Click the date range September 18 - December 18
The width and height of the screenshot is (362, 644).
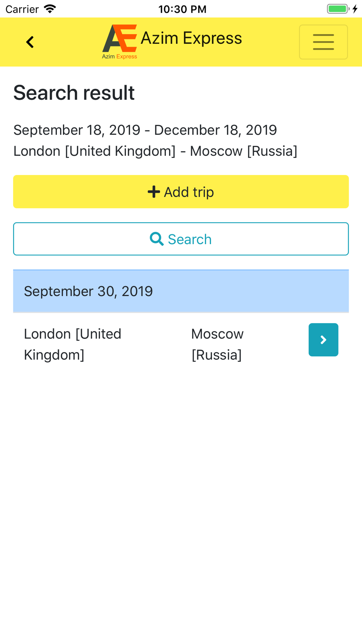tap(145, 130)
